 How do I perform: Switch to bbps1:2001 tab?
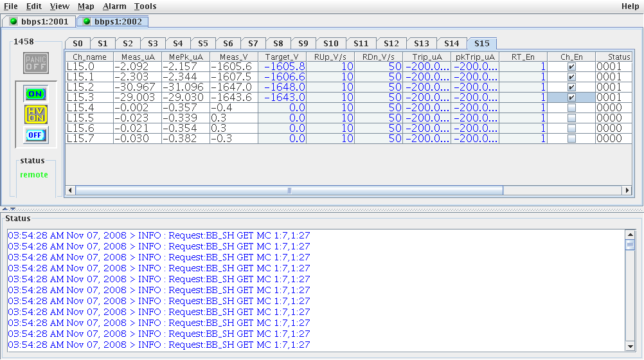(39, 21)
